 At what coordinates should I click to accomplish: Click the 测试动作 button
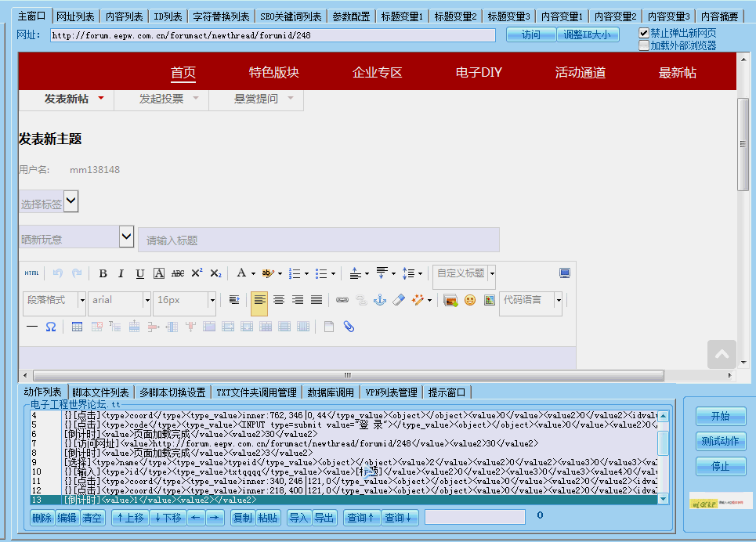[x=721, y=441]
